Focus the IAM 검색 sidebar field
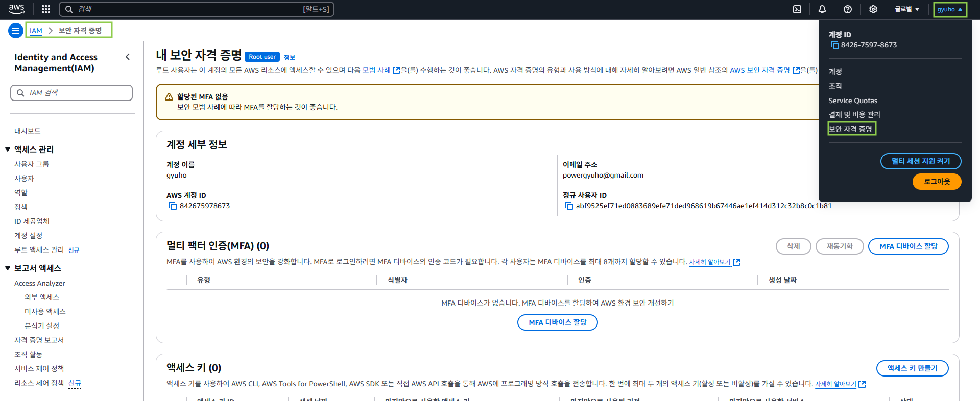Screen dimensions: 980x401 point(71,93)
